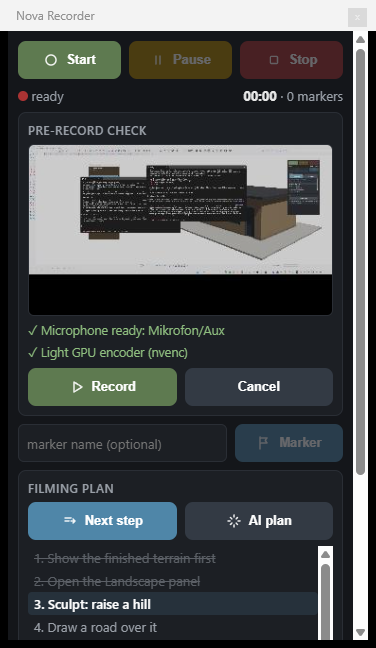The width and height of the screenshot is (376, 648).
Task: Focus the marker name input field
Action: pyautogui.click(x=122, y=443)
